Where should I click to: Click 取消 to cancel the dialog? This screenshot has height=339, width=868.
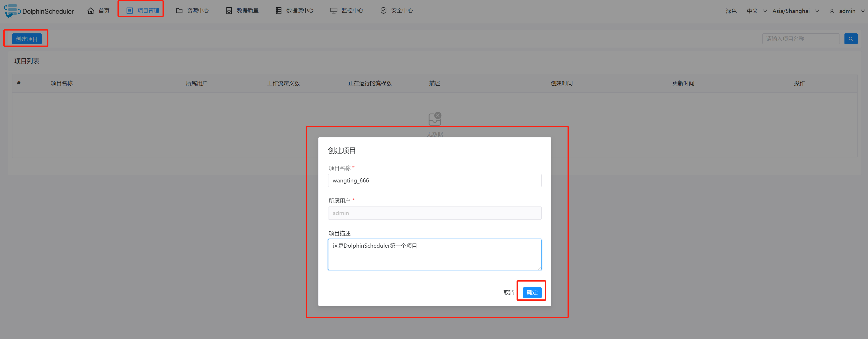coord(509,292)
